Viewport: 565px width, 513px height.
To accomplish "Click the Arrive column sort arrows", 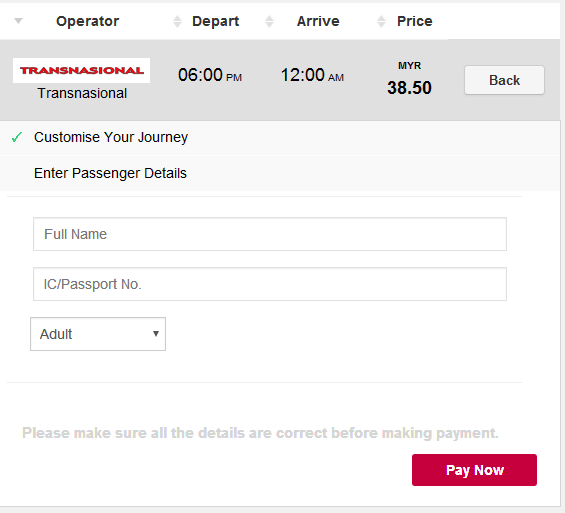I will coord(270,22).
